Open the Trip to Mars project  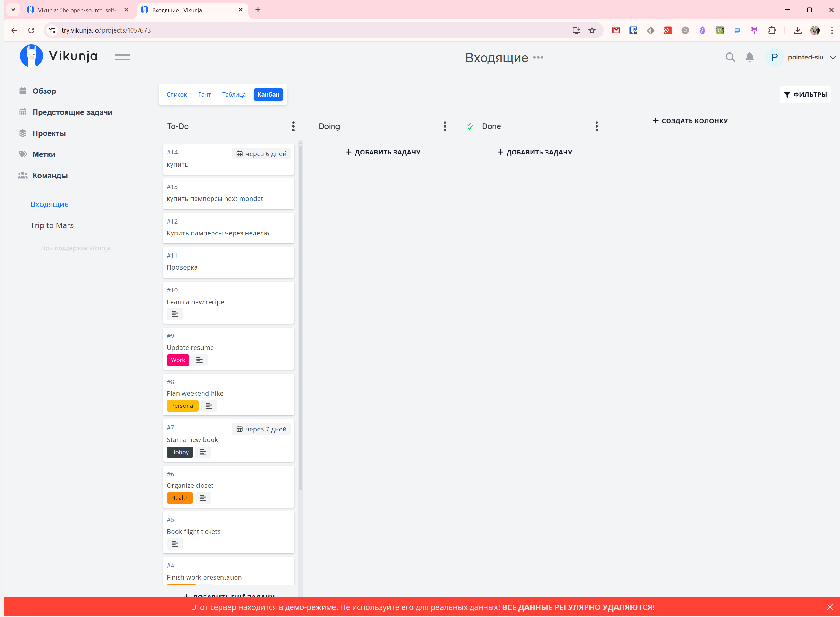(x=52, y=225)
